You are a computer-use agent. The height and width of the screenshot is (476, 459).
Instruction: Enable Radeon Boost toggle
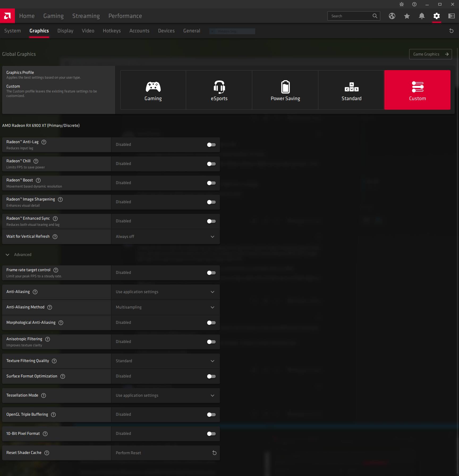coord(211,183)
